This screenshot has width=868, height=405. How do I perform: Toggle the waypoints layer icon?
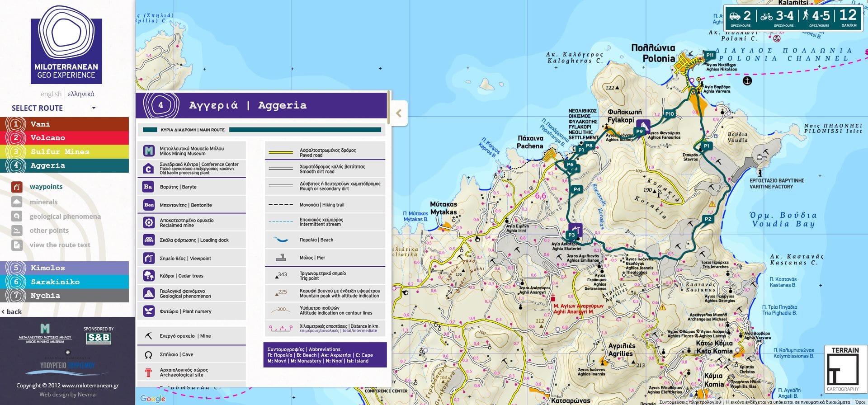(x=17, y=187)
